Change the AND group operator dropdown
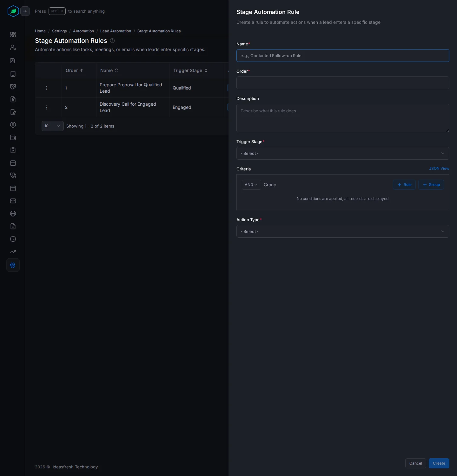Viewport: 457px width, 476px height. pyautogui.click(x=251, y=185)
